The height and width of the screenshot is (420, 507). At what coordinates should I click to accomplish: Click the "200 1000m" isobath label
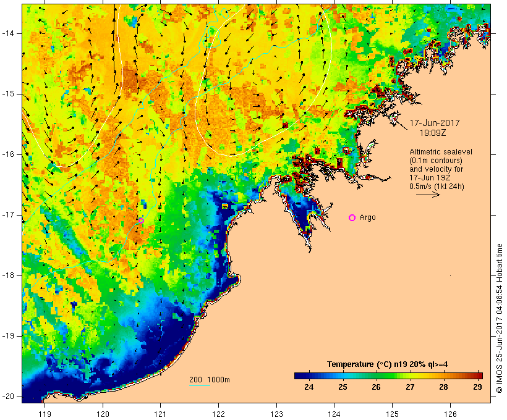(210, 380)
